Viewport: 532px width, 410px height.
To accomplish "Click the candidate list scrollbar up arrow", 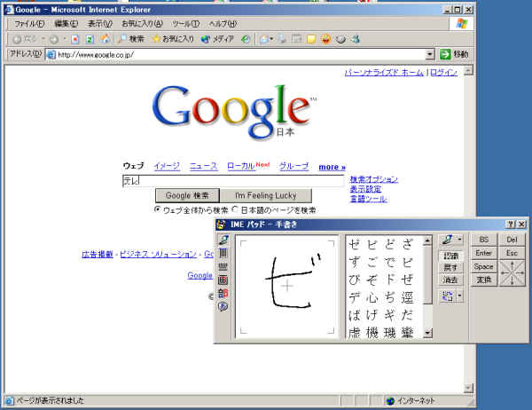I will click(427, 240).
